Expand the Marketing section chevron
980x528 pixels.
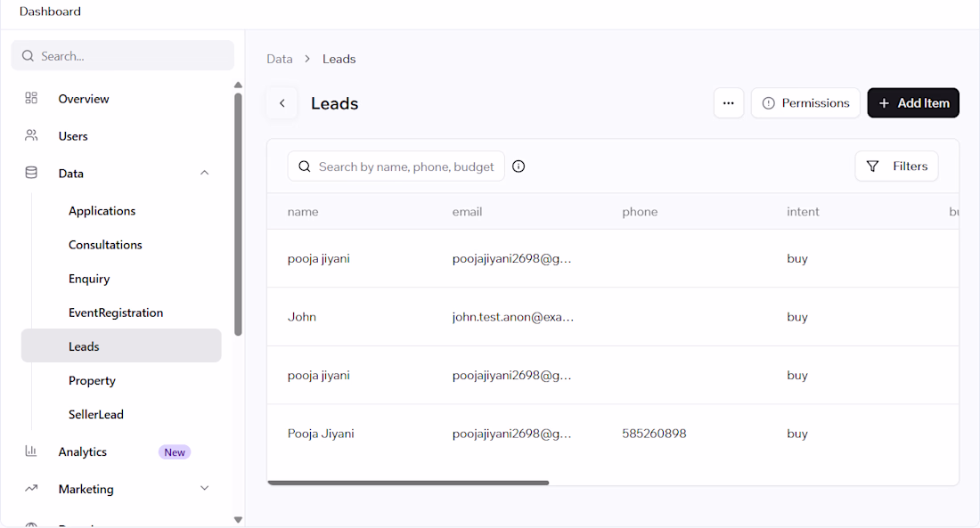204,489
